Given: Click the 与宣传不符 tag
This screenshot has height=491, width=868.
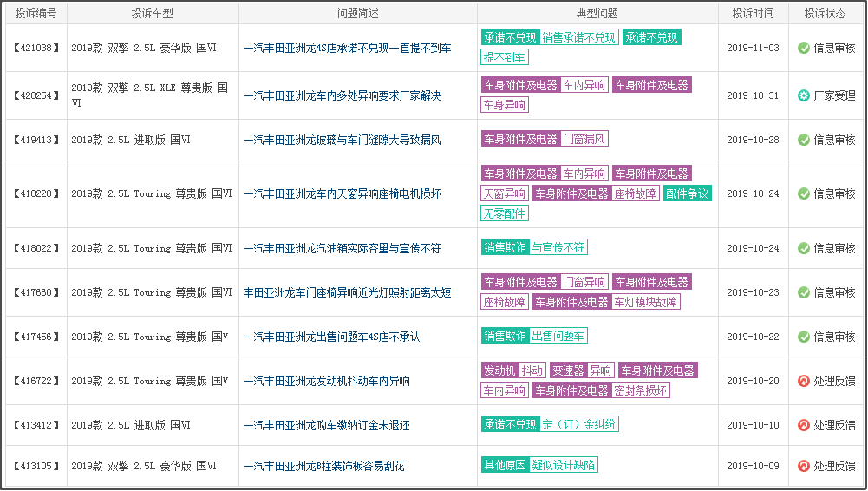Looking at the screenshot, I should pyautogui.click(x=558, y=247).
